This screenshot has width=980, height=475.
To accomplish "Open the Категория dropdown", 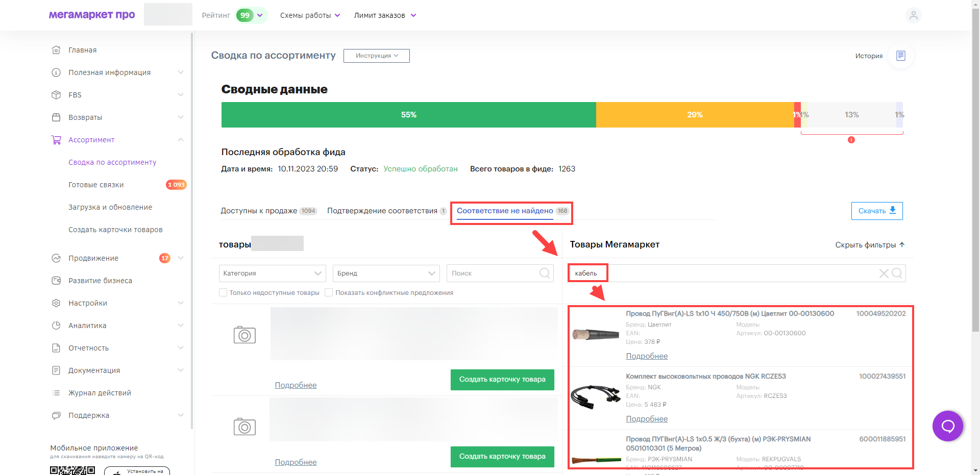I will pos(272,273).
